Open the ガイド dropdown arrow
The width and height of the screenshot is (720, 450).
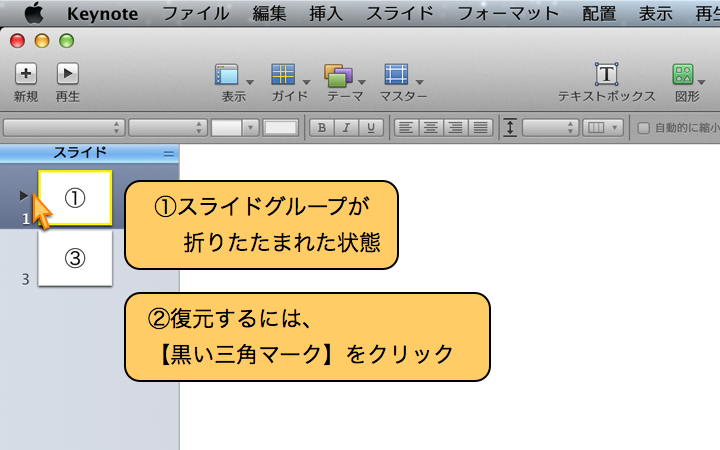[306, 82]
